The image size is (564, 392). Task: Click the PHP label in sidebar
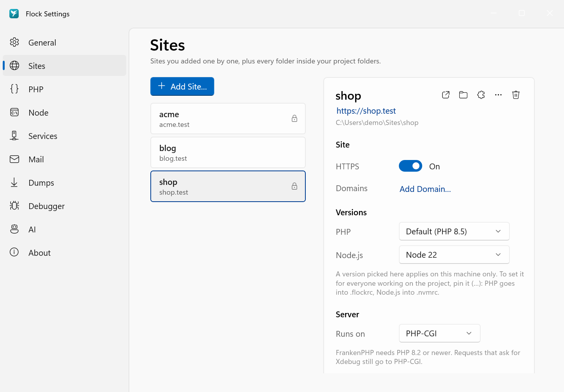pos(36,90)
